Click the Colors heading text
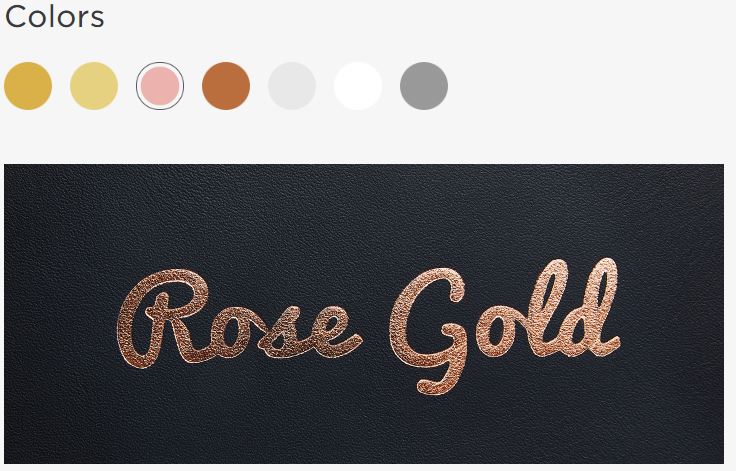The height and width of the screenshot is (471, 736). (x=54, y=17)
